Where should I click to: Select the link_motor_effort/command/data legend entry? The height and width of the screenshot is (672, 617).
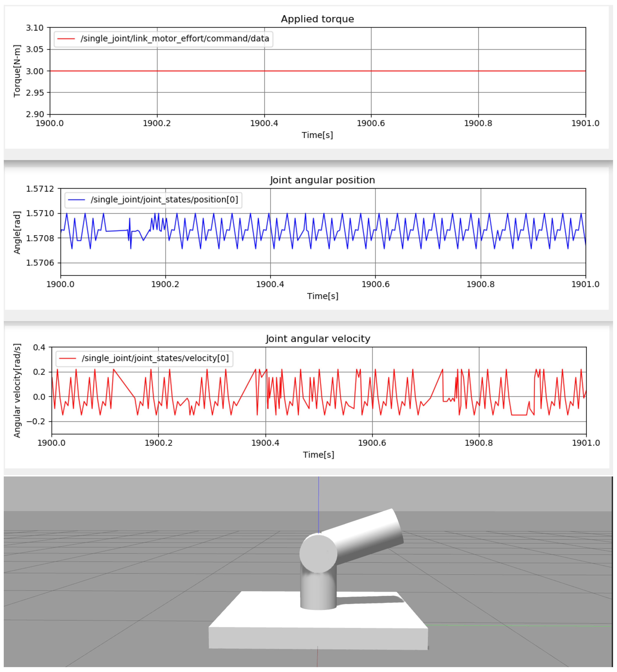point(163,39)
